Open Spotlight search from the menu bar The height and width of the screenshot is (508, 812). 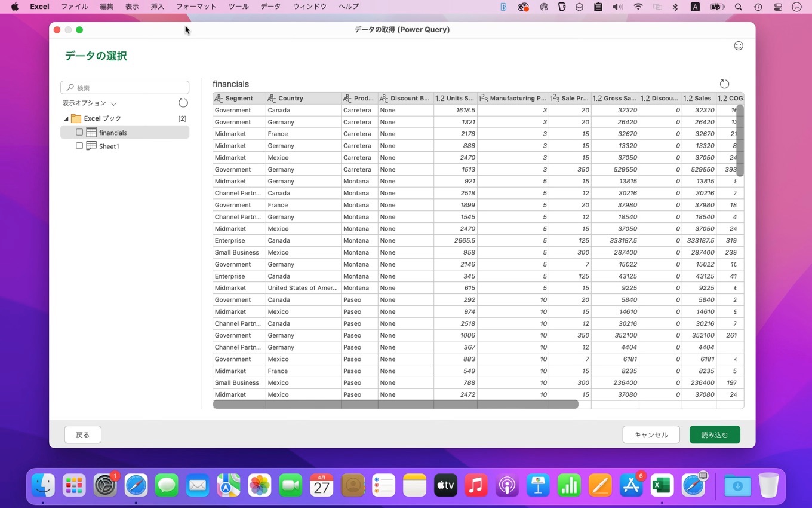pos(739,7)
